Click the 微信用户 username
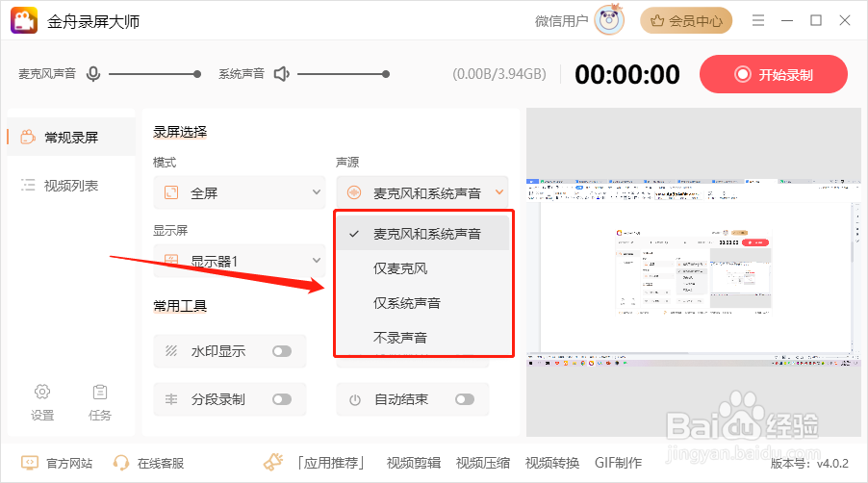 561,21
